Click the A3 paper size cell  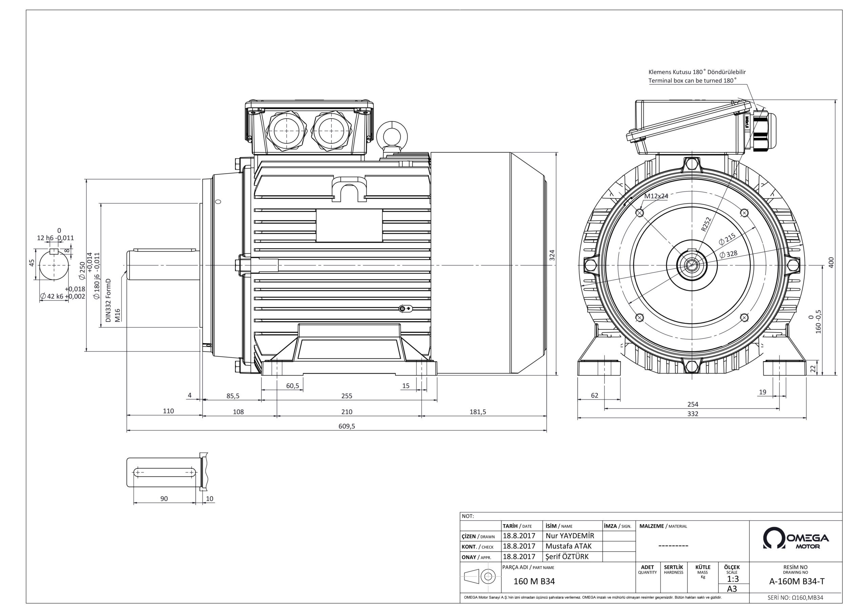coord(732,589)
